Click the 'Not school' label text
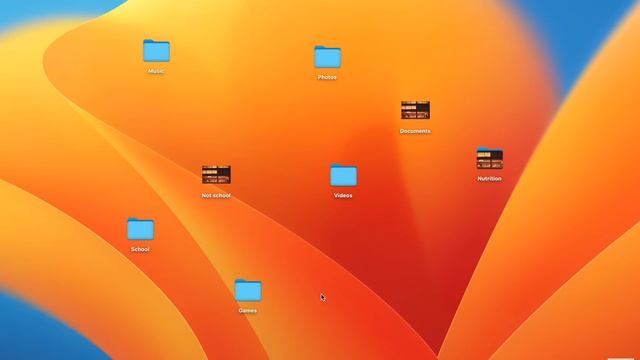 (x=216, y=196)
